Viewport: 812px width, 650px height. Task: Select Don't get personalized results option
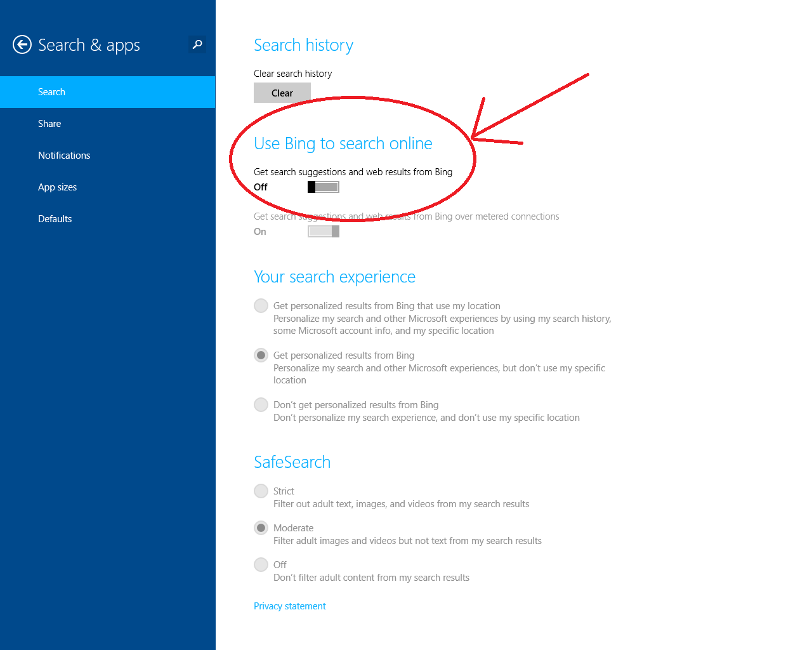coord(261,404)
